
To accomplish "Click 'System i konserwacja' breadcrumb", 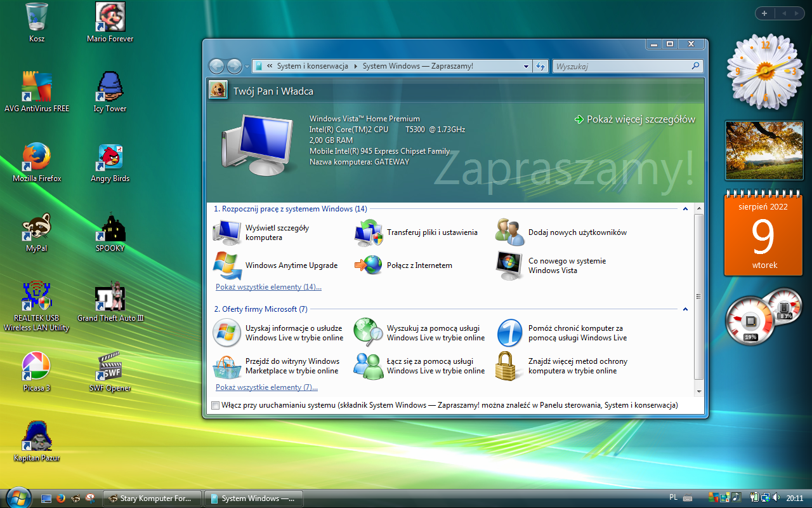I will pyautogui.click(x=312, y=66).
